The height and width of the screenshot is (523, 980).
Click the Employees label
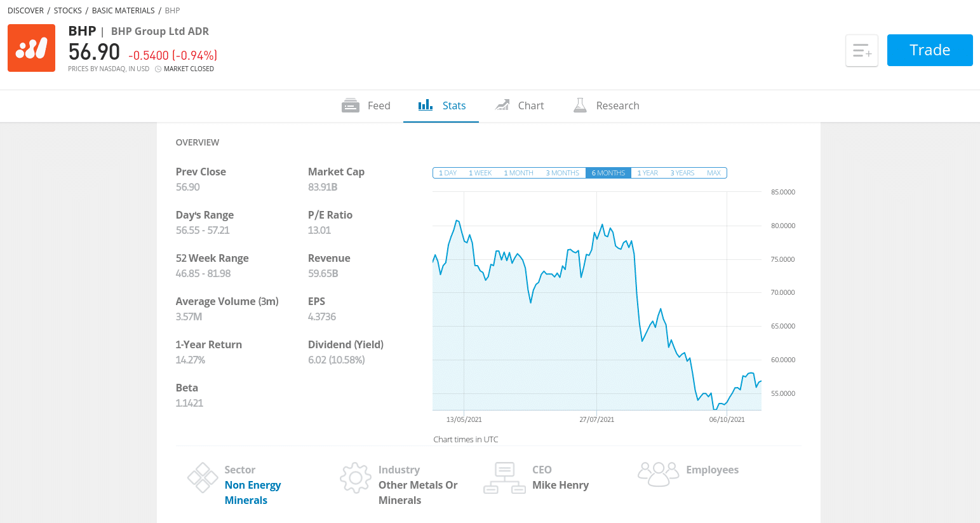click(x=713, y=470)
